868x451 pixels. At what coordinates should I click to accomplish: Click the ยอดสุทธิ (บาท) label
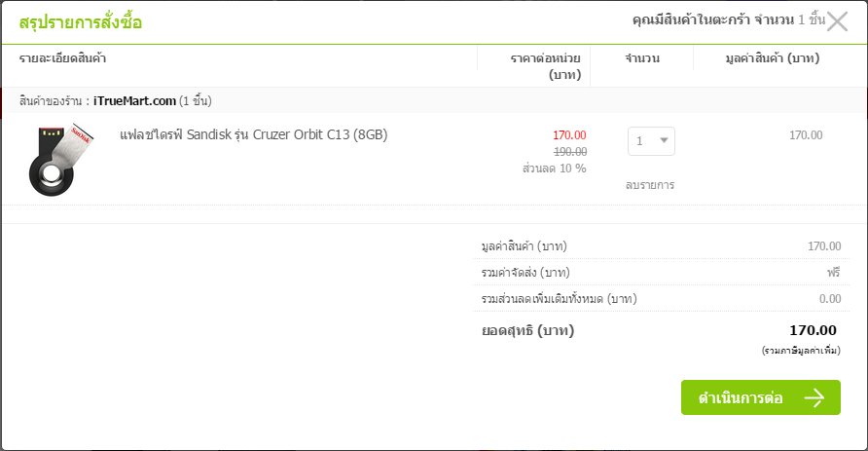(x=527, y=331)
